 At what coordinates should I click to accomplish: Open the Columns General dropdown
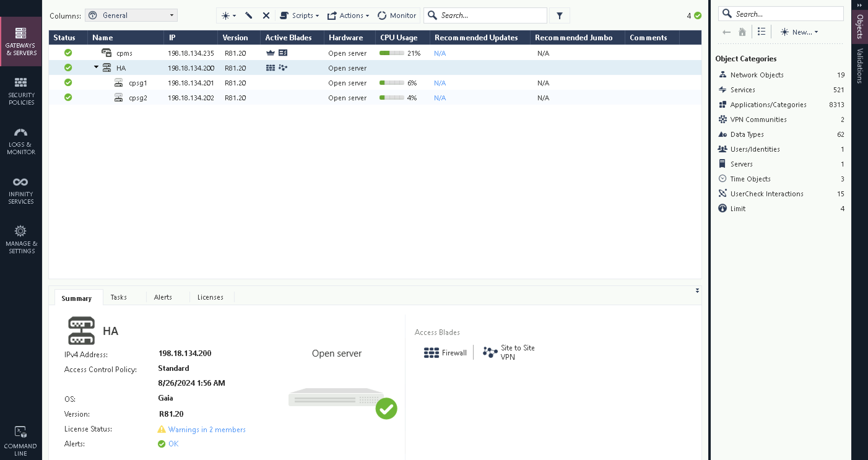tap(131, 15)
